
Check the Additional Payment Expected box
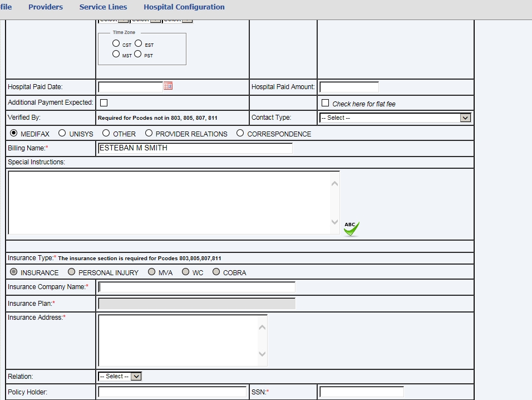point(104,103)
